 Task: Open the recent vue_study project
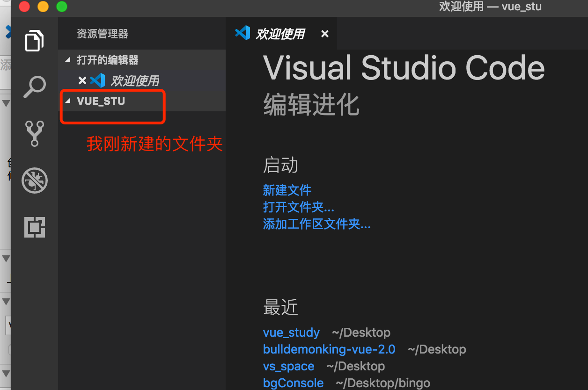tap(291, 332)
